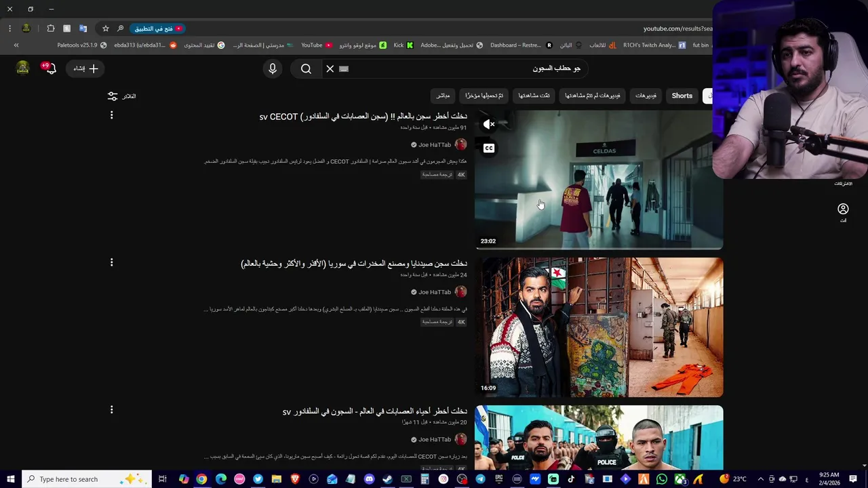Unmute the CECOT video preview
Viewport: 868px width, 488px height.
click(489, 124)
